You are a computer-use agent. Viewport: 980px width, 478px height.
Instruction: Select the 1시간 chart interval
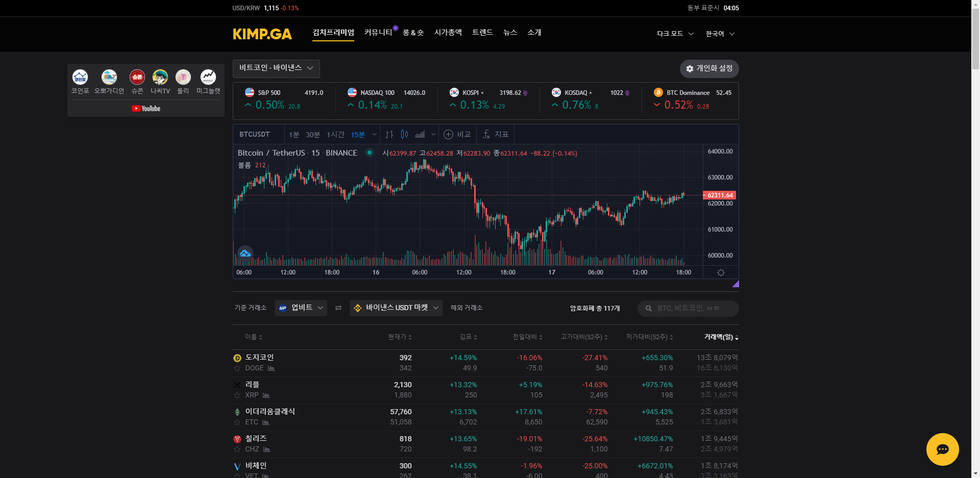[335, 134]
